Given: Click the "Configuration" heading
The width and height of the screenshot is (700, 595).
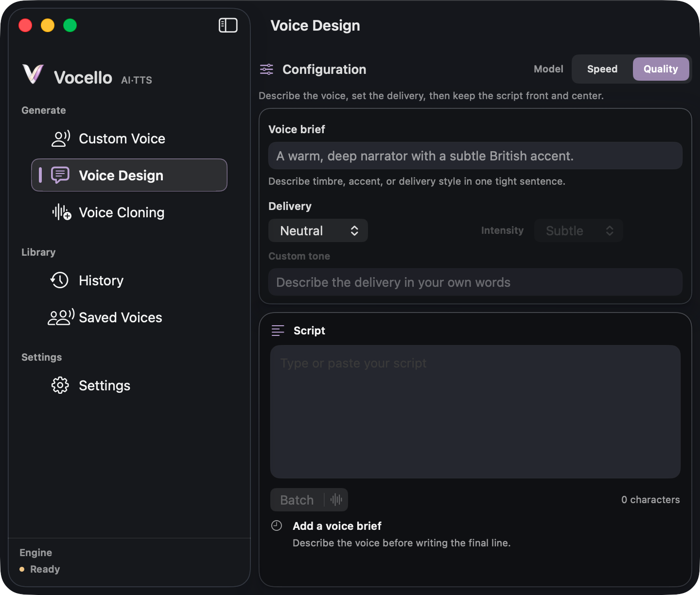Looking at the screenshot, I should [x=324, y=70].
